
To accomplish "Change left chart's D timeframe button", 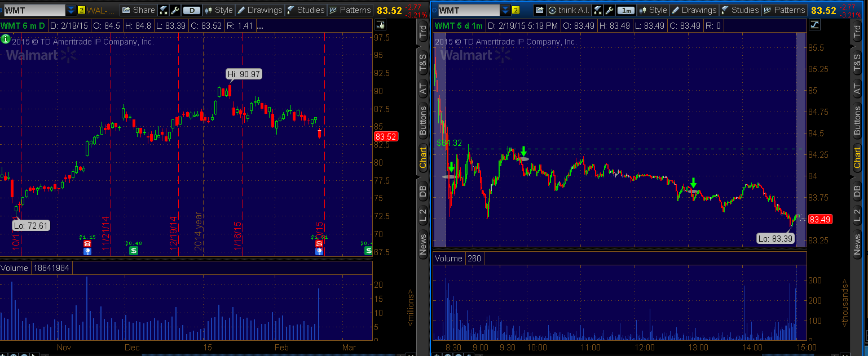I will pyautogui.click(x=192, y=10).
